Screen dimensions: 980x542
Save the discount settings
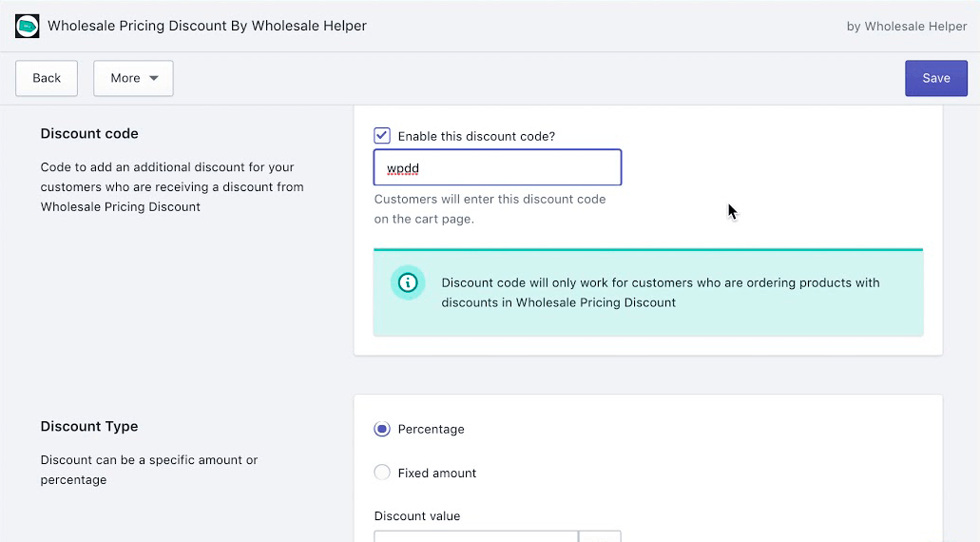click(x=935, y=78)
